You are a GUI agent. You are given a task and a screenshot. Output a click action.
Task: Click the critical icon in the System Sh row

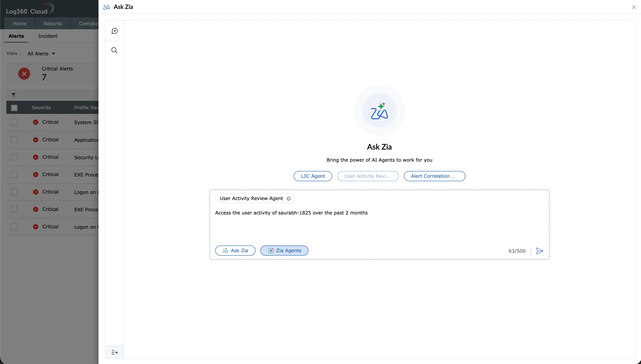[x=36, y=122]
